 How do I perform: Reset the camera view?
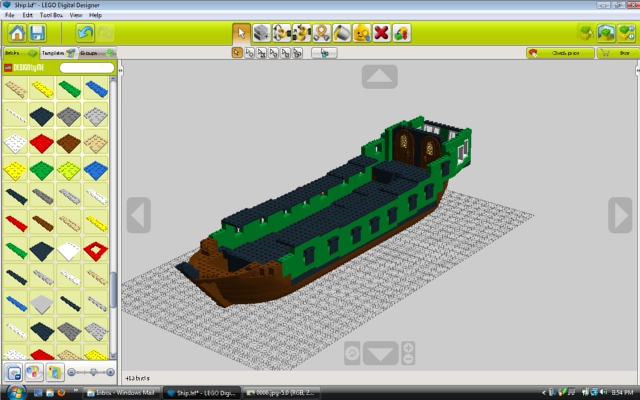point(352,353)
